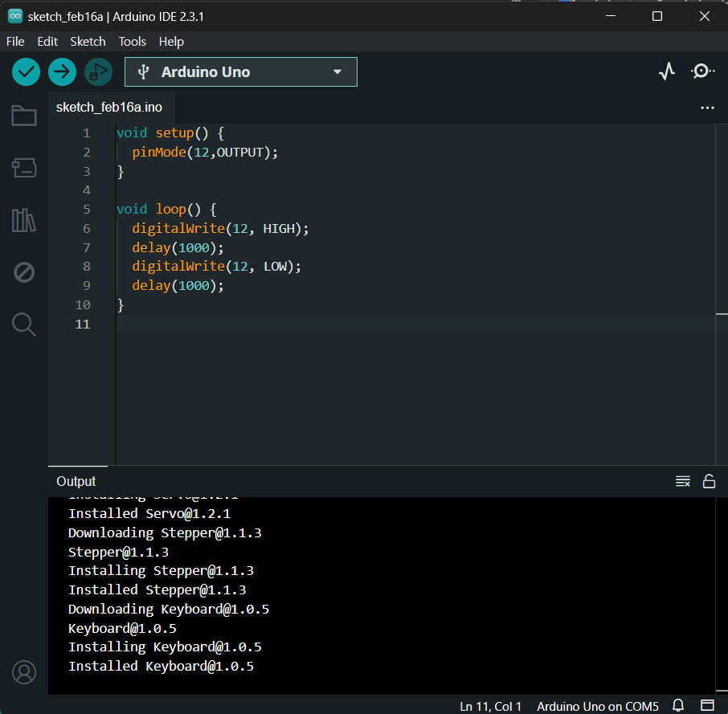Screen dimensions: 728x714
Task: Open the File menu
Action: (15, 42)
